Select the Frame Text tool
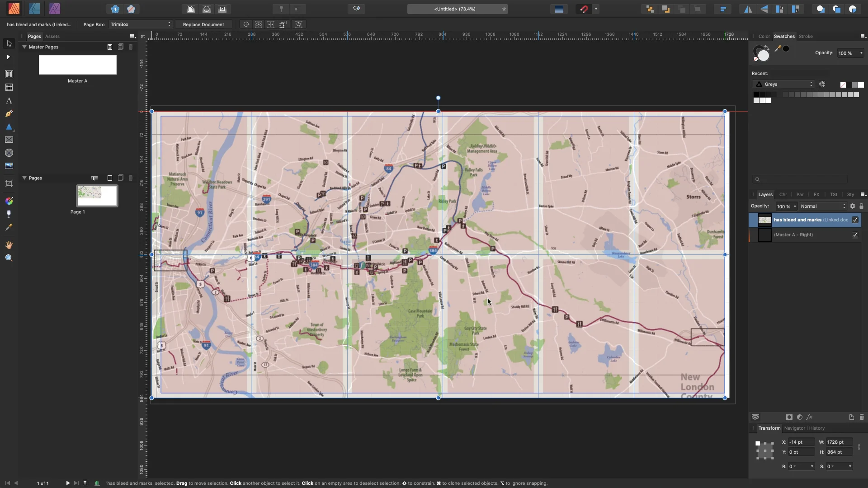868x488 pixels. point(9,74)
